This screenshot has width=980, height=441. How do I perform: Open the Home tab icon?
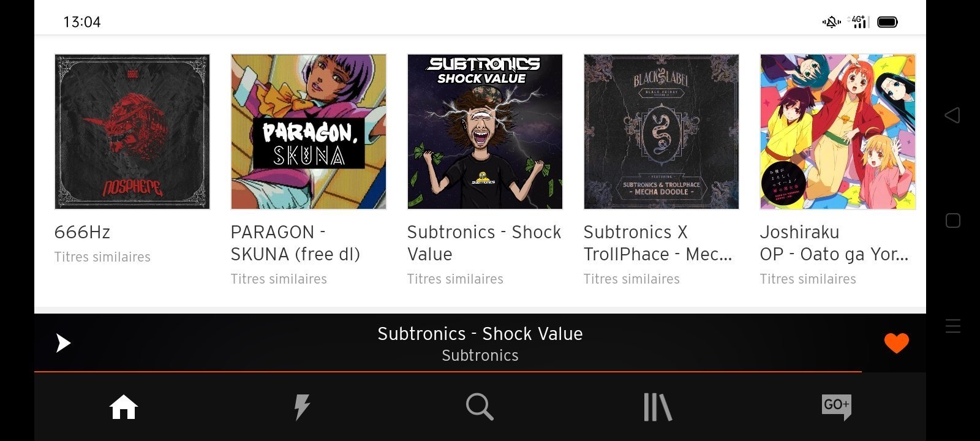(x=124, y=407)
